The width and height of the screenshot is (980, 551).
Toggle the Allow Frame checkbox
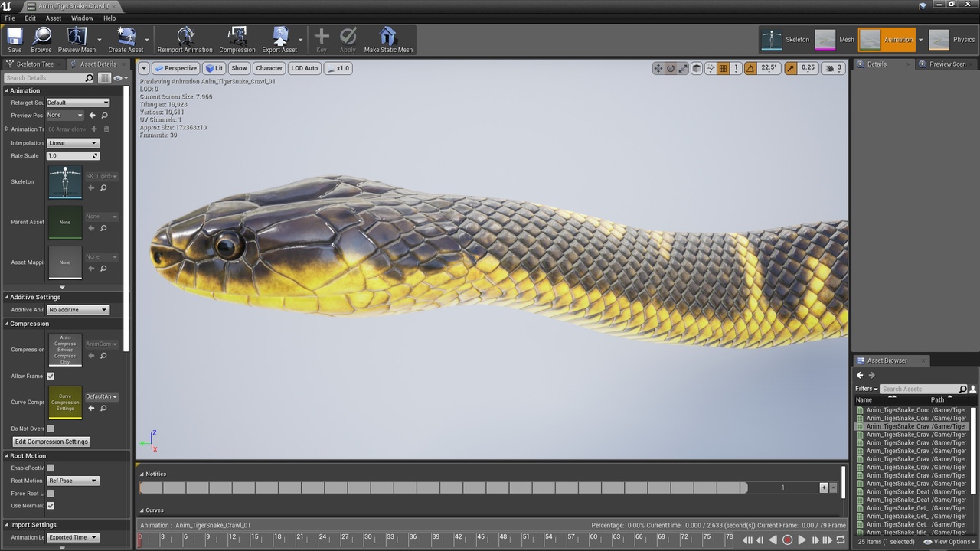point(51,377)
